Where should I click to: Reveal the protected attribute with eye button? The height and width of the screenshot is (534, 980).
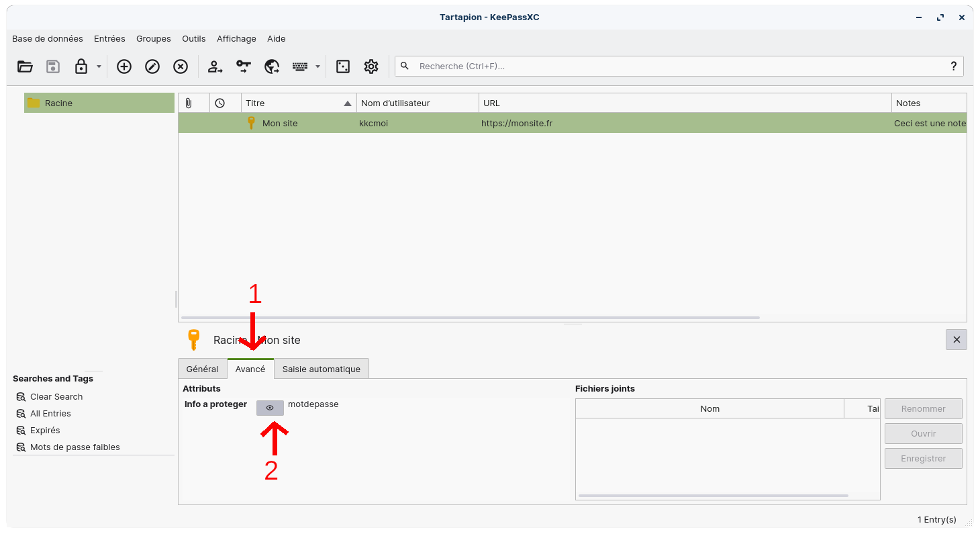tap(270, 408)
